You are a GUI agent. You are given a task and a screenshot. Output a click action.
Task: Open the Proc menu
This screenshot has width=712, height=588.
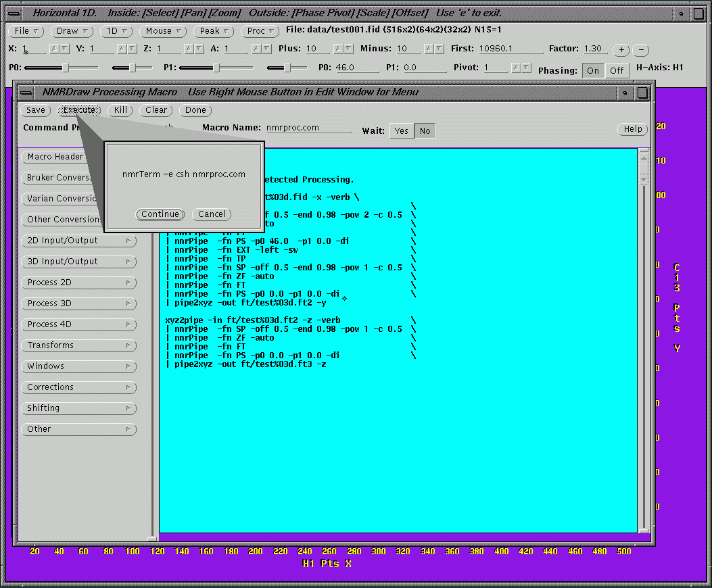260,31
